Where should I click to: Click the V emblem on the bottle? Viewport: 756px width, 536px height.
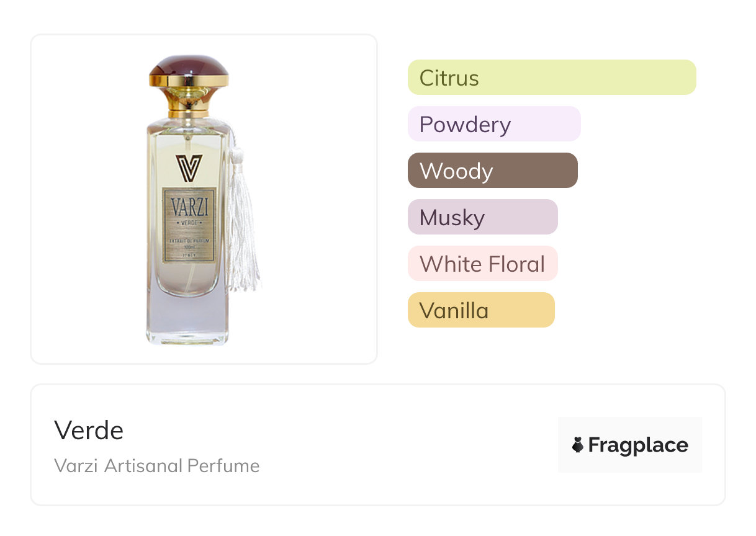click(x=189, y=167)
